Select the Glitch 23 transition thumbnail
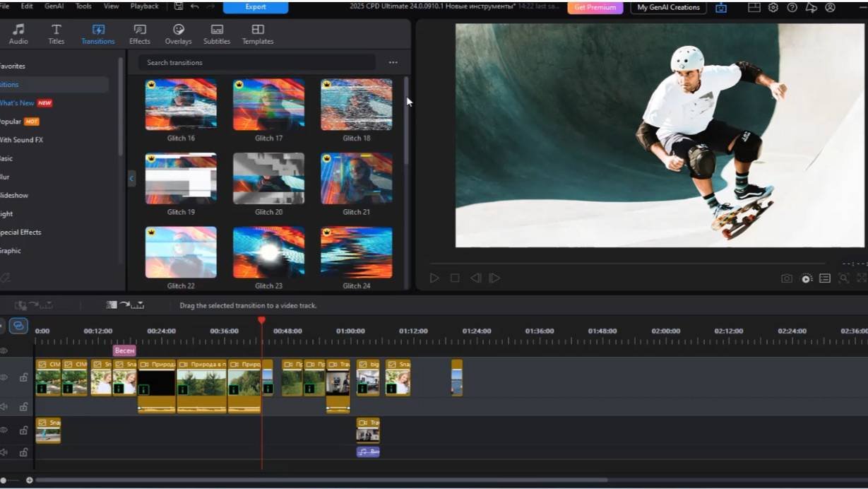Viewport: 868px width, 489px height. tap(268, 252)
